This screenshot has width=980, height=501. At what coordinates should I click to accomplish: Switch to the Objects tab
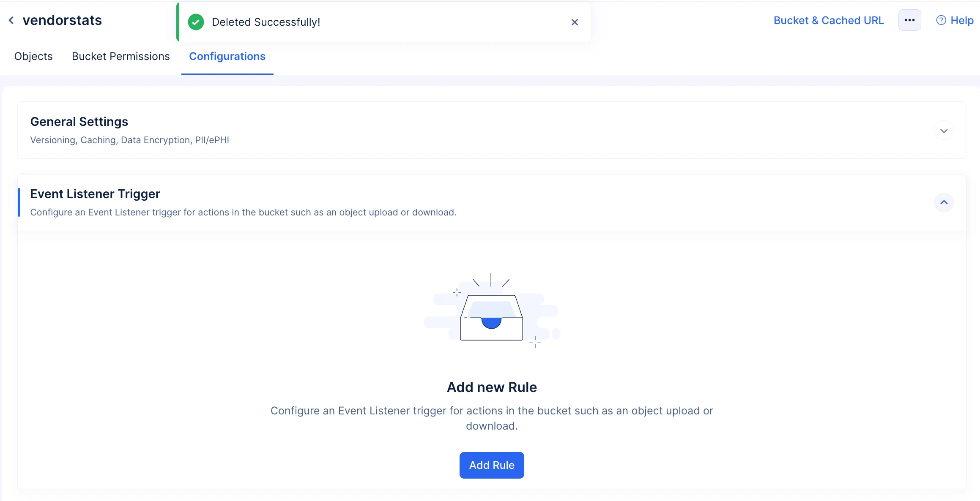pyautogui.click(x=33, y=56)
